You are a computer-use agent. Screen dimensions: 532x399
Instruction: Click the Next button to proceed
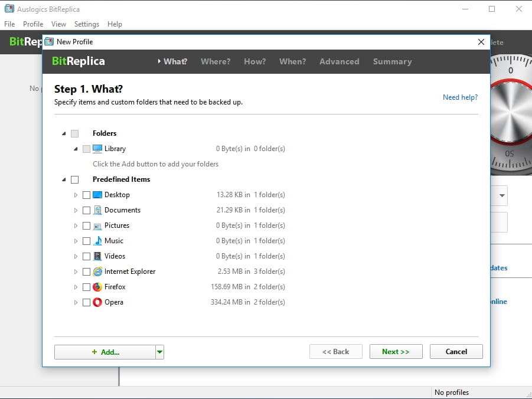tap(396, 351)
